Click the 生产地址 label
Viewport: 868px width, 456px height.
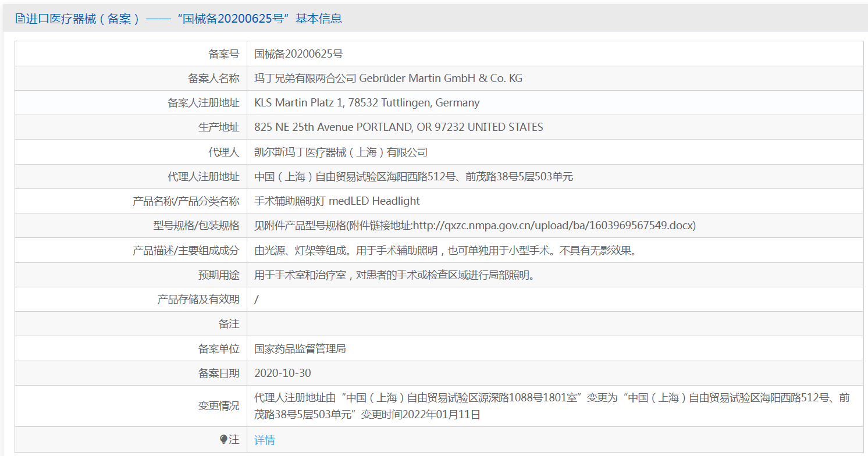click(219, 127)
